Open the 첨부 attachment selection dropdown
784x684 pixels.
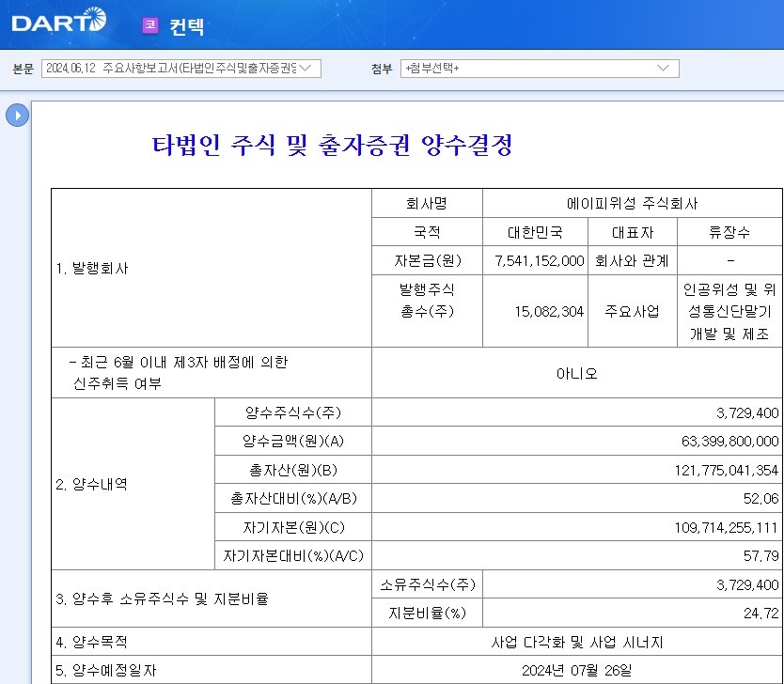(539, 69)
